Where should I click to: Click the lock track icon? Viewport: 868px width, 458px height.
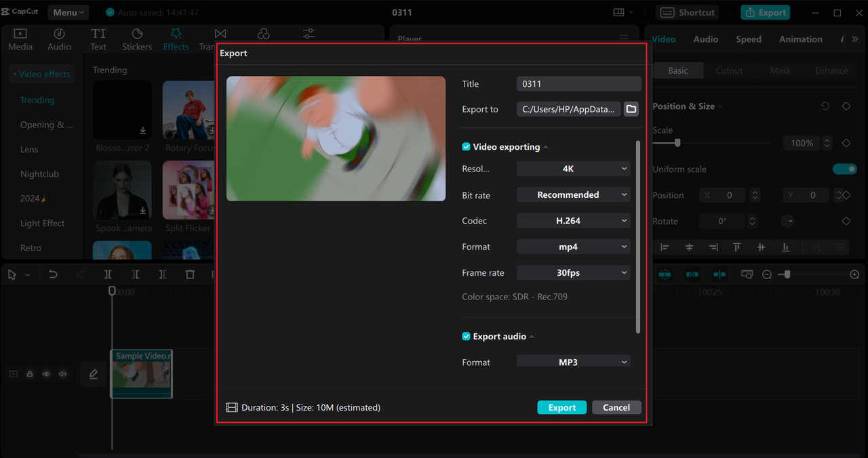pos(30,374)
